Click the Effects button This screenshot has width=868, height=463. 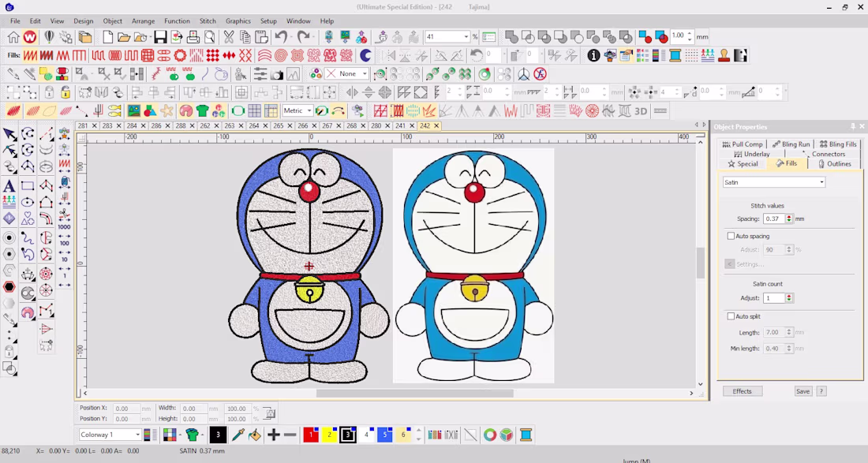pos(743,391)
